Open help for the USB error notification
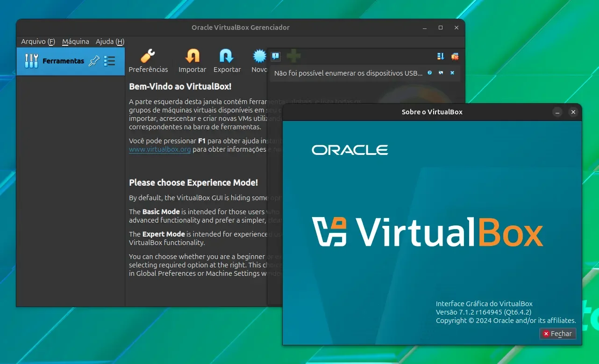Viewport: 599px width, 364px height. tap(430, 73)
